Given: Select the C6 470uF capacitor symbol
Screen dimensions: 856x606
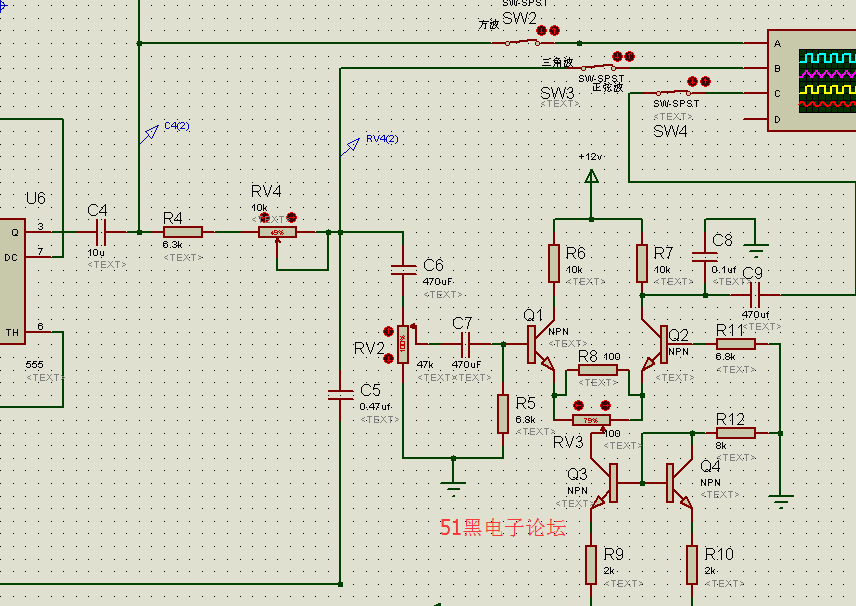Looking at the screenshot, I should tap(403, 270).
